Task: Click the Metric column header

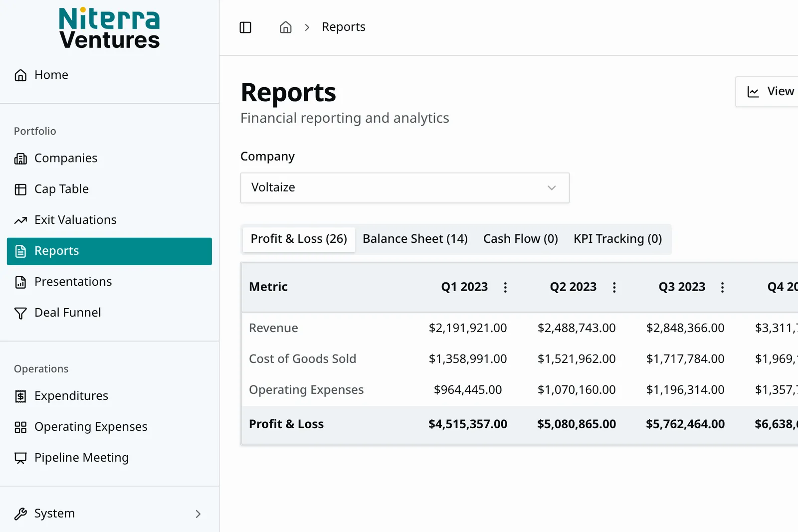Action: [268, 287]
